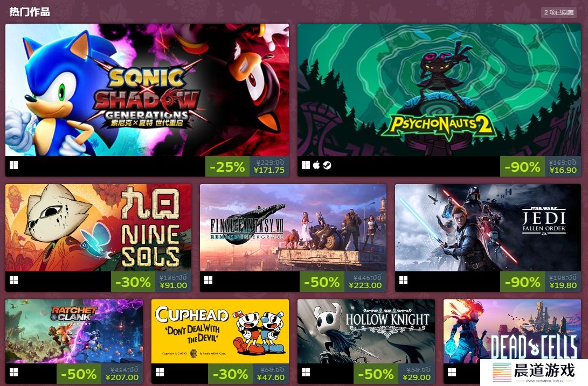Viewport: 588px width, 386px height.
Task: Open the Psychonauts 2 game capsule
Action: [439, 90]
